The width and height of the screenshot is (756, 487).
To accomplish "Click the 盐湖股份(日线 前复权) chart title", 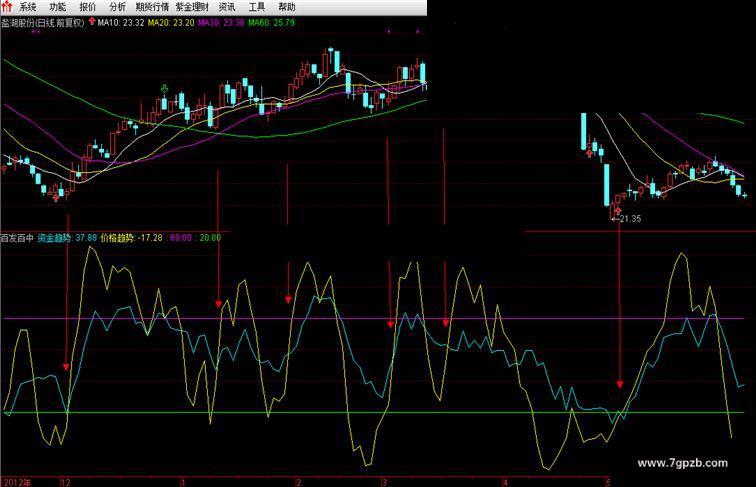I will (43, 22).
